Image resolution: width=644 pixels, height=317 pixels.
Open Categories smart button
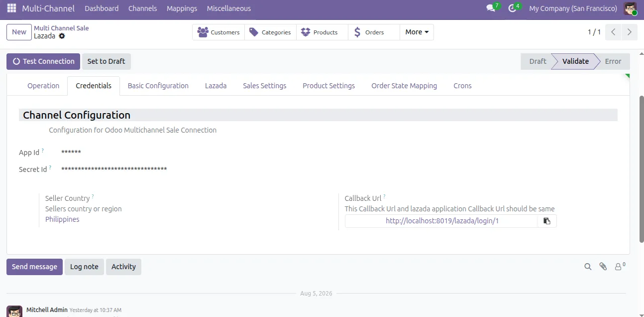point(270,32)
